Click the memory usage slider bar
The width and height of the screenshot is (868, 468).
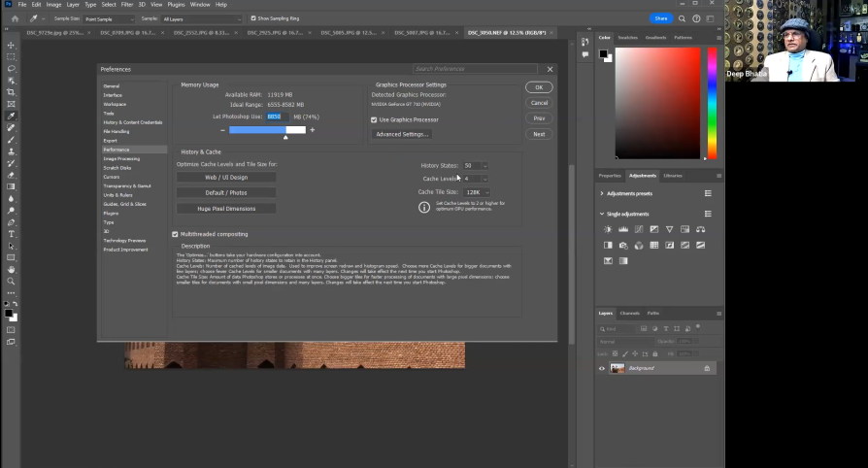pyautogui.click(x=267, y=130)
